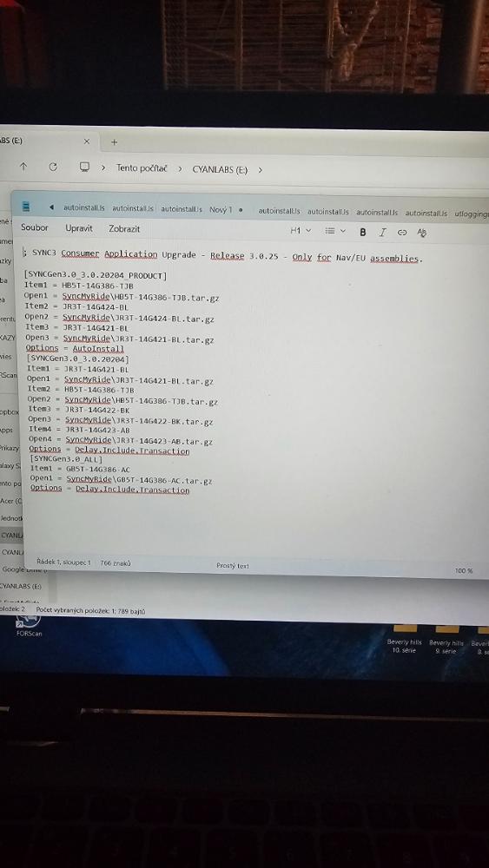Open the H1 heading dropdown
The width and height of the screenshot is (489, 868).
(301, 230)
